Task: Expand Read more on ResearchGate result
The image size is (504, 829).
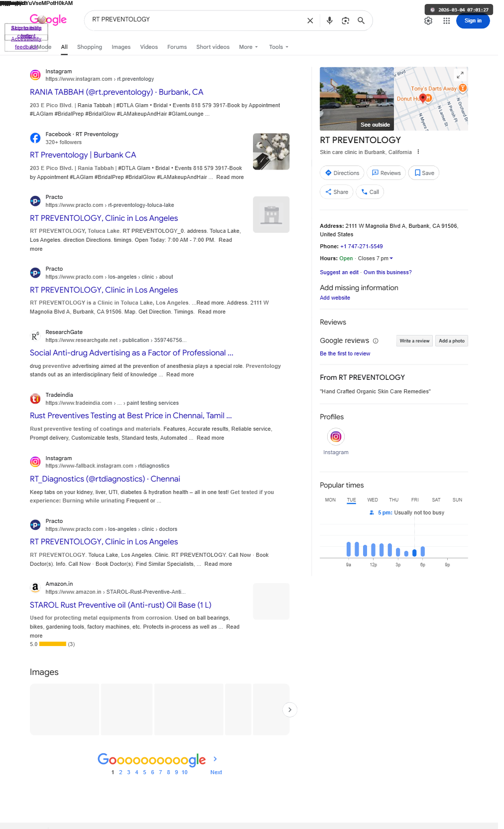Action: click(x=180, y=374)
